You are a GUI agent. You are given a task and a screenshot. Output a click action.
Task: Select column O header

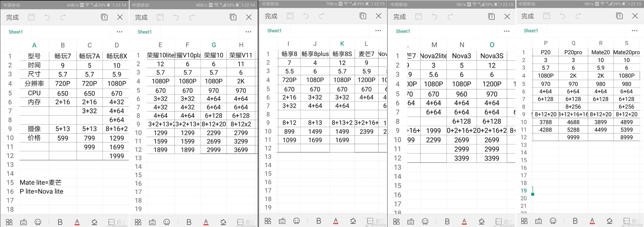coord(492,45)
